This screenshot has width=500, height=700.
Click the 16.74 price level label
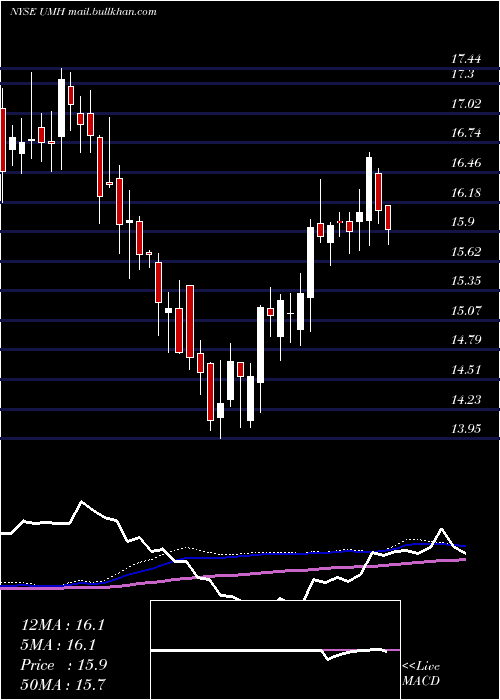coord(466,133)
